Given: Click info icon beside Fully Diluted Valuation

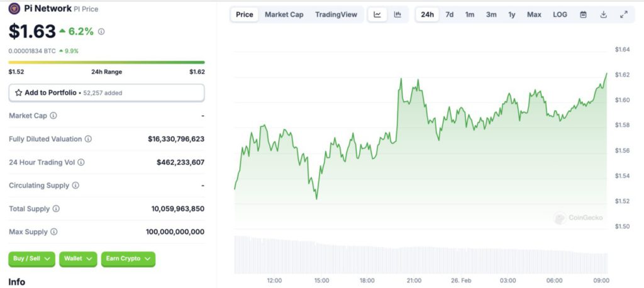Looking at the screenshot, I should tap(88, 139).
